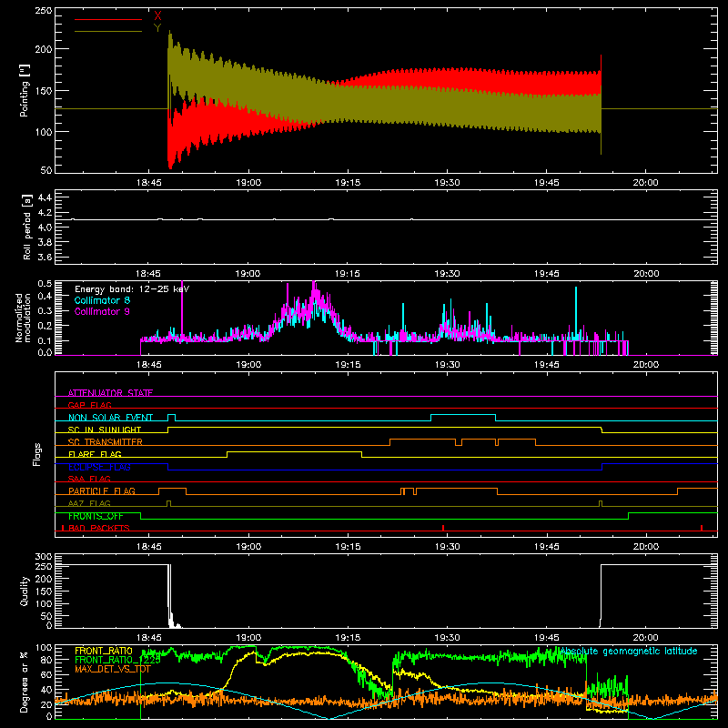Click the GAP_FLAG label
The height and width of the screenshot is (728, 728).
point(90,405)
